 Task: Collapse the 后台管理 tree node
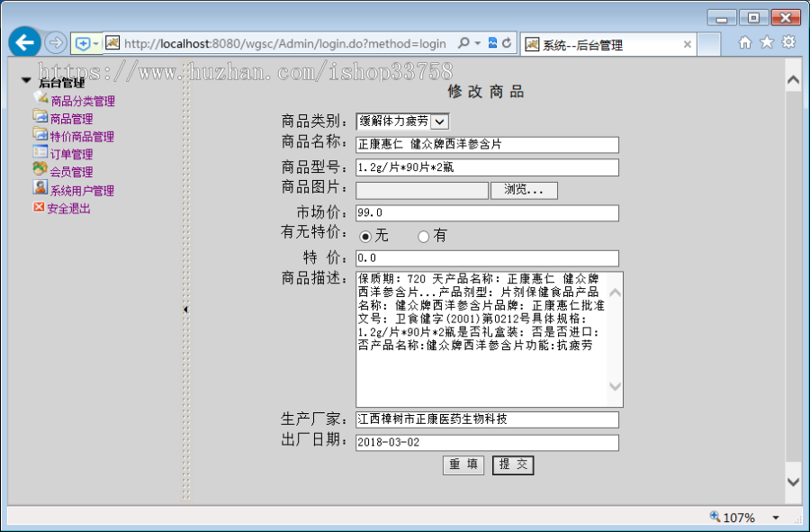pyautogui.click(x=27, y=80)
